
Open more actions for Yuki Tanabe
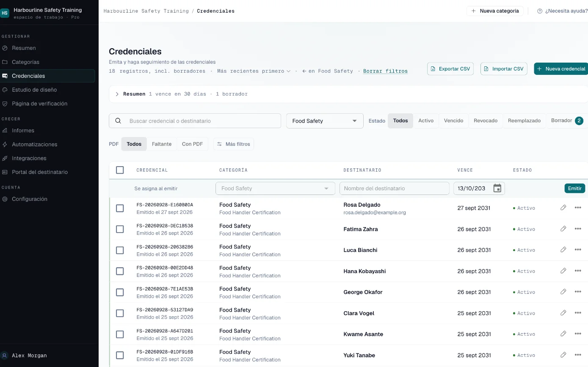(578, 355)
